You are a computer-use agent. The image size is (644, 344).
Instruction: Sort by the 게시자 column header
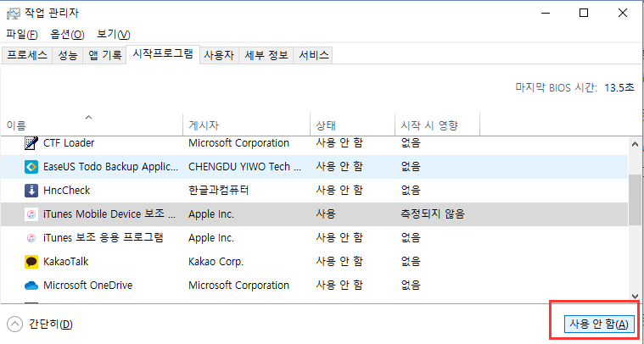click(246, 125)
